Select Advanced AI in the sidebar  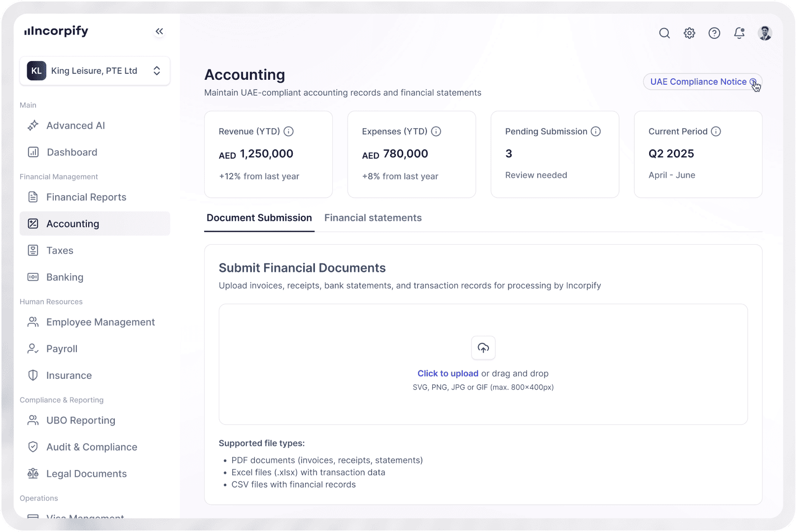(75, 125)
